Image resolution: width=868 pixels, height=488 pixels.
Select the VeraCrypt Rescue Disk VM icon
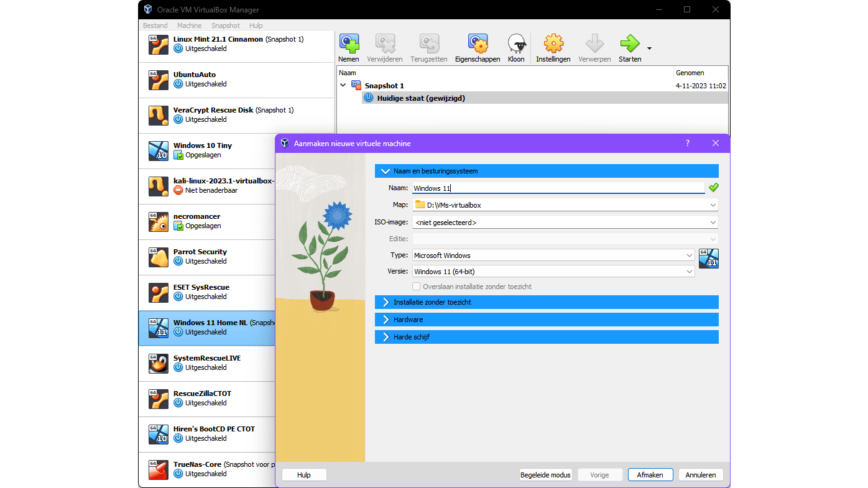click(x=159, y=116)
